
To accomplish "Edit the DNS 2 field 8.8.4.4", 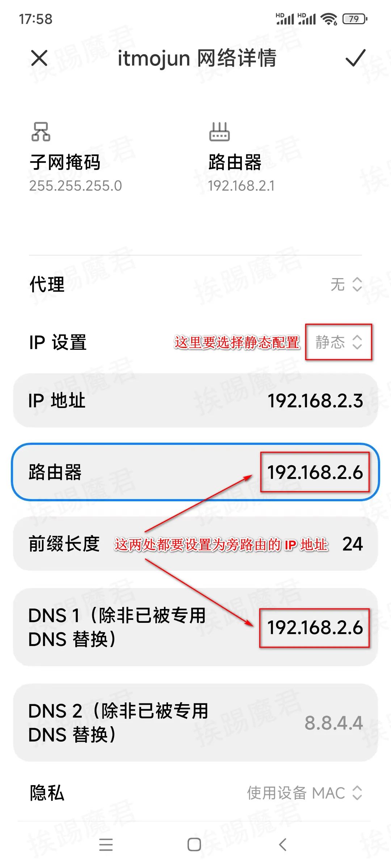I will coord(195,723).
